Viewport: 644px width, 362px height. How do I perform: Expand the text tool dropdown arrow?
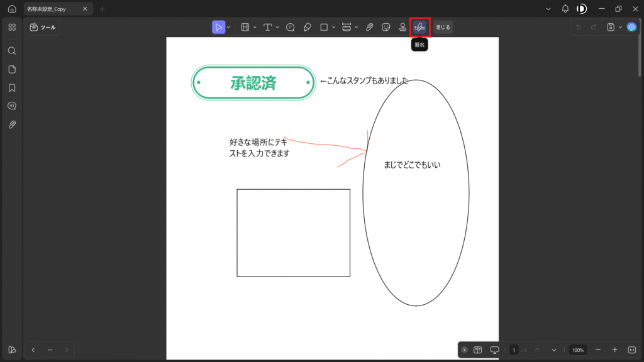[x=277, y=27]
